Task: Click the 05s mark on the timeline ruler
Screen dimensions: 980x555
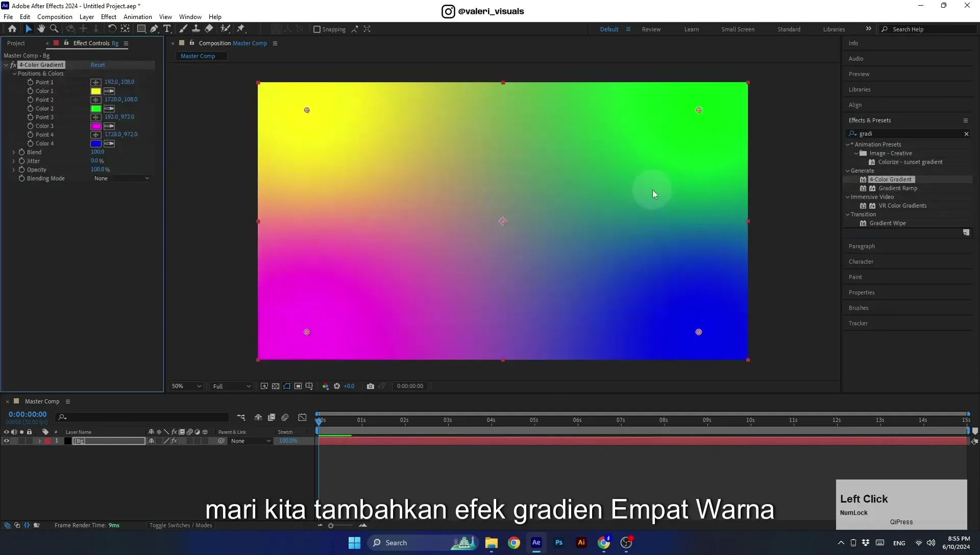Action: (534, 420)
